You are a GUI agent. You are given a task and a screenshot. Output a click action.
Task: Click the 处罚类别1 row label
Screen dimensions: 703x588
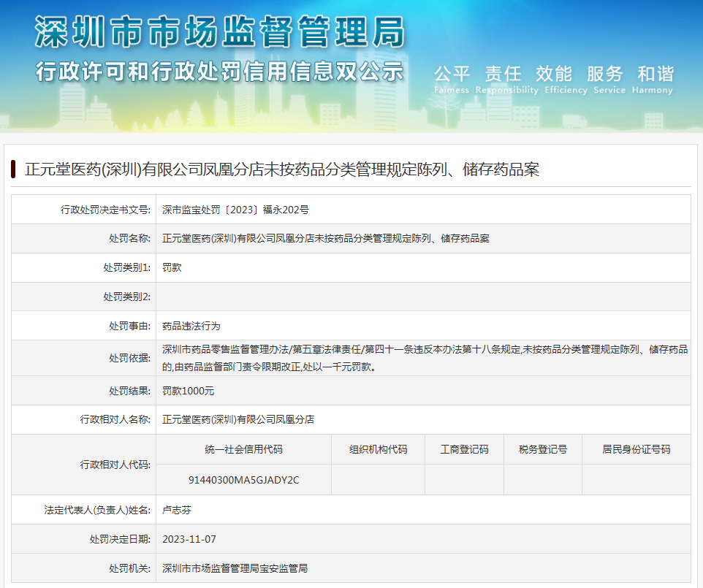127,267
